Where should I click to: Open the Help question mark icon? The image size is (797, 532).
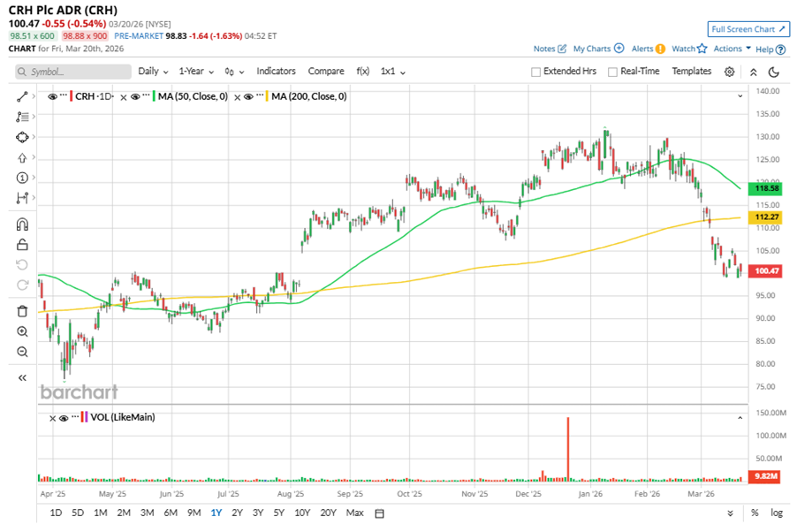781,49
